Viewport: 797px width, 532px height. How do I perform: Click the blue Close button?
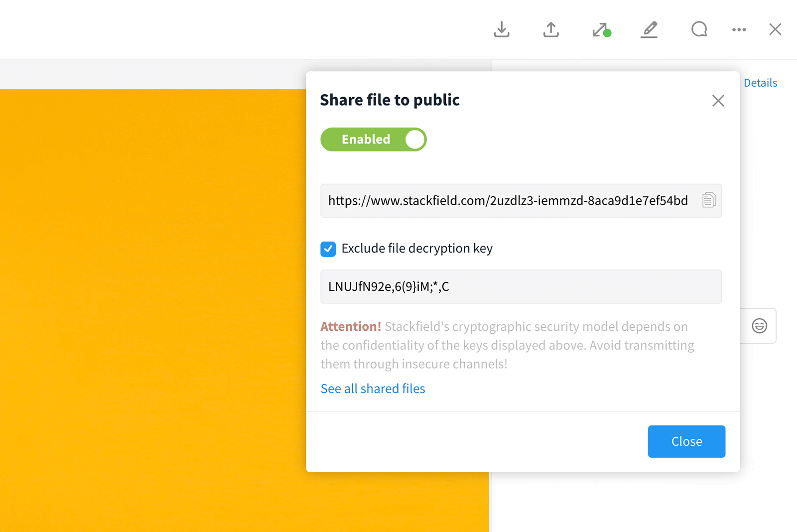point(686,441)
